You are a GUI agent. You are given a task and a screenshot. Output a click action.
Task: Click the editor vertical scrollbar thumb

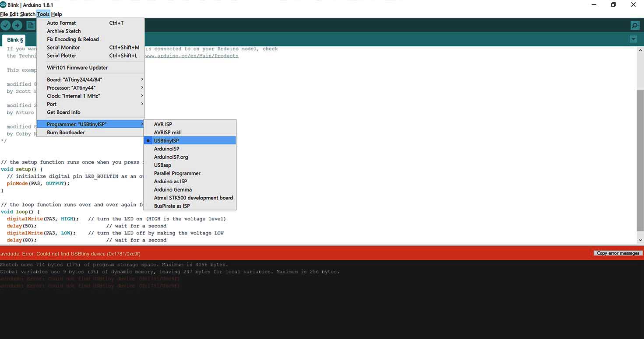coord(640,160)
